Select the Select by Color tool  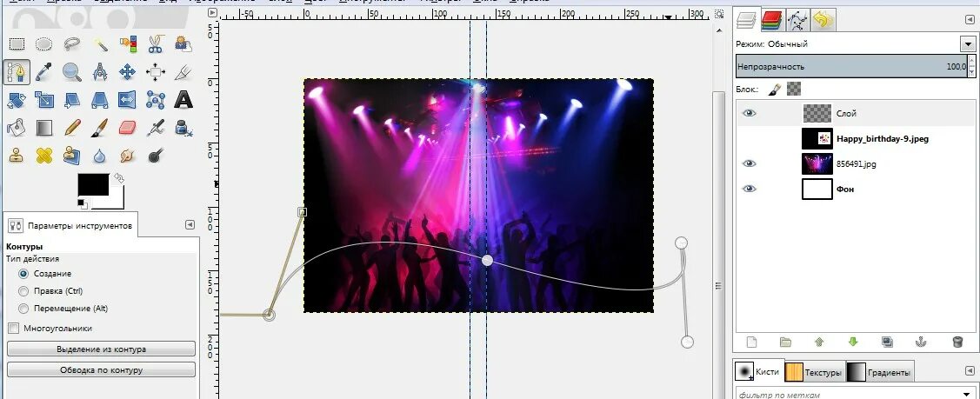(128, 43)
